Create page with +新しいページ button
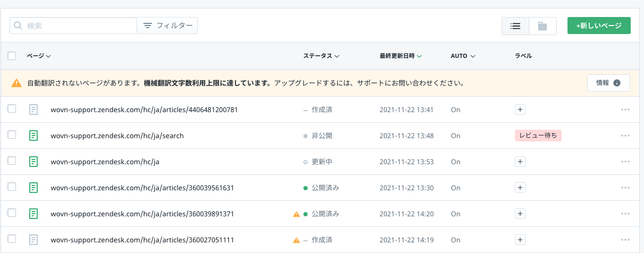Screen dimensions: 644x253 click(599, 26)
